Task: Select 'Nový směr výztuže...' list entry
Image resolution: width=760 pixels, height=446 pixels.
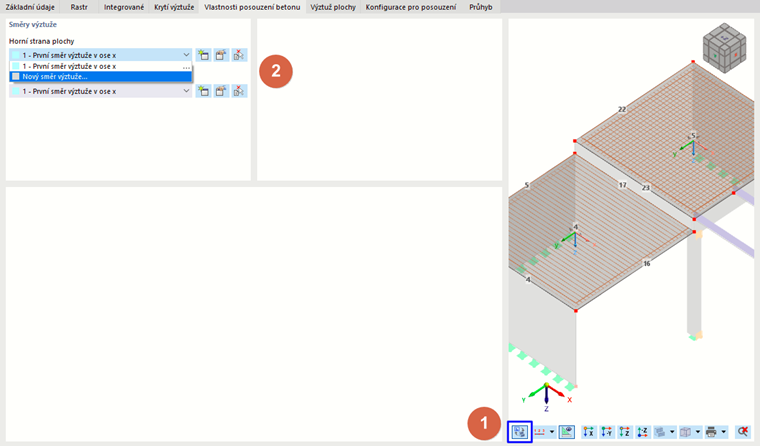Action: (100, 77)
